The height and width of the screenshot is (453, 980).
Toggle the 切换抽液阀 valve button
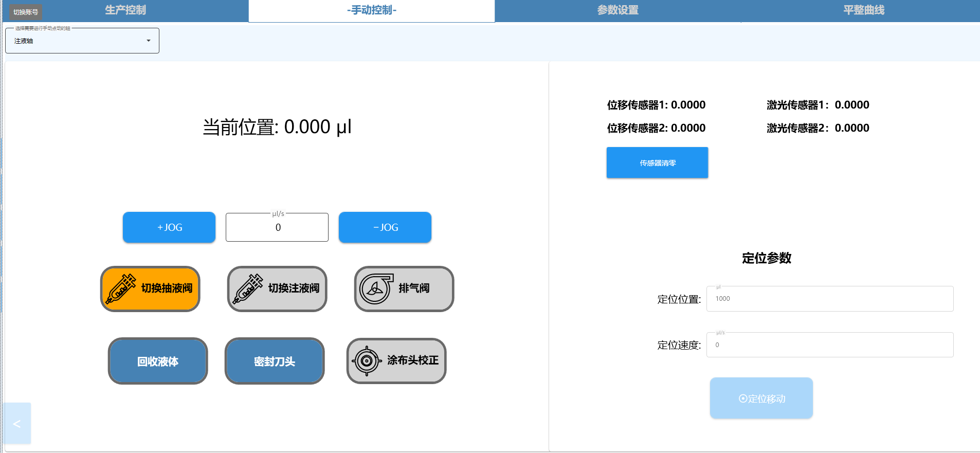click(x=150, y=289)
